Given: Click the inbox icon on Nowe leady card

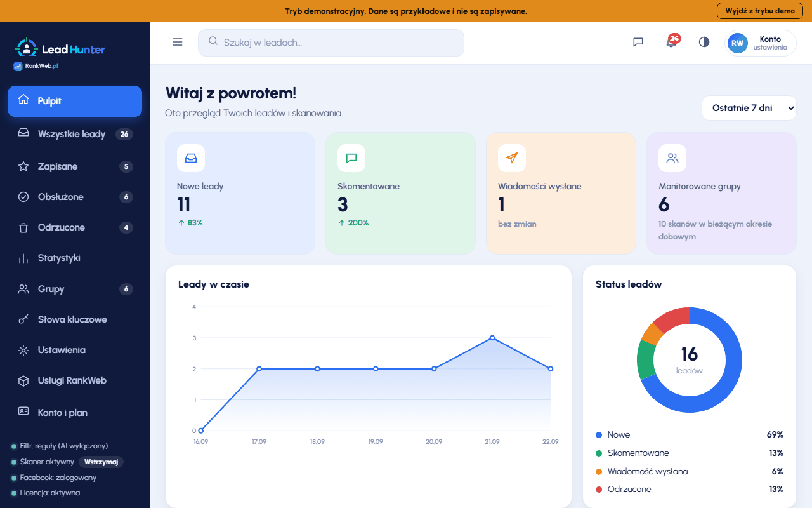Looking at the screenshot, I should tap(191, 158).
